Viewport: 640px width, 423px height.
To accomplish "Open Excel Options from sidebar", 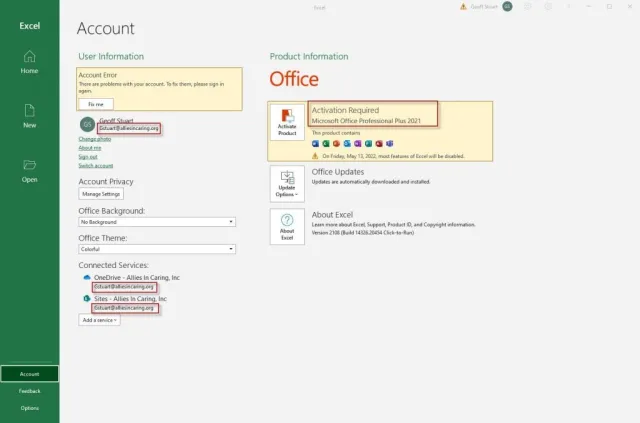I will (29, 408).
